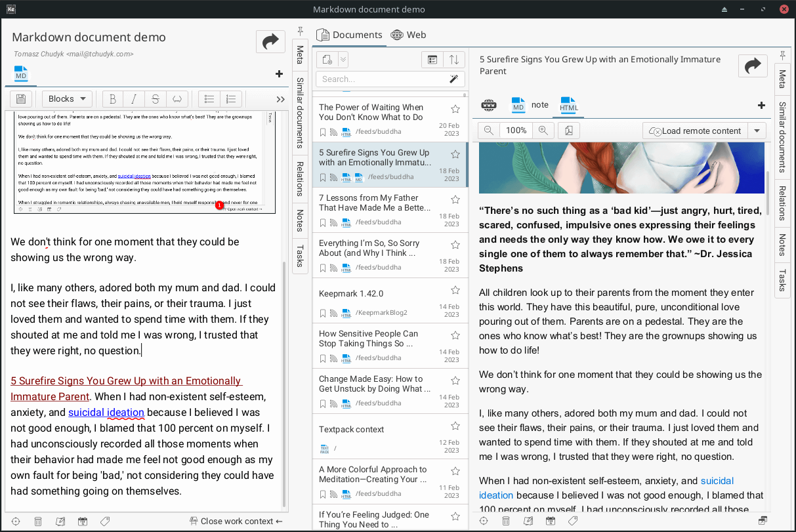Open the note MD tab

[530, 105]
